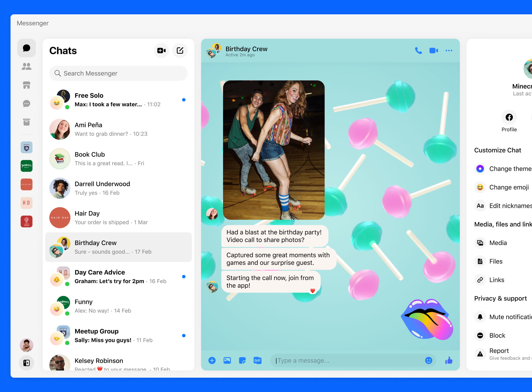Open the Marketplace sidebar icon
This screenshot has height=392, width=532.
coord(27,85)
